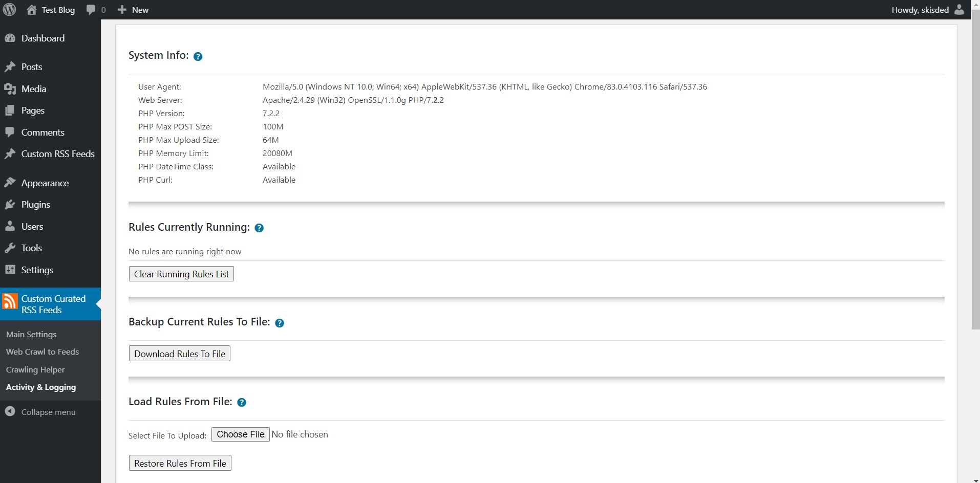
Task: Click the Plugins plug icon
Action: click(x=10, y=205)
